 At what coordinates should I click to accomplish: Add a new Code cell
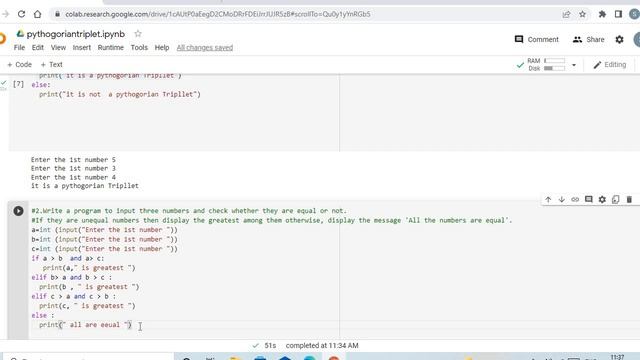pyautogui.click(x=19, y=64)
